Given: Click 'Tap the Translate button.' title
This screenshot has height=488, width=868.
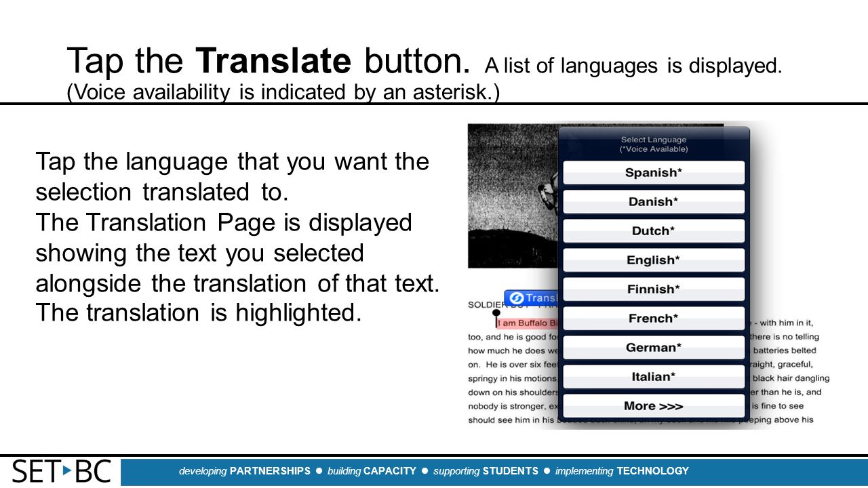Looking at the screenshot, I should click(x=268, y=61).
